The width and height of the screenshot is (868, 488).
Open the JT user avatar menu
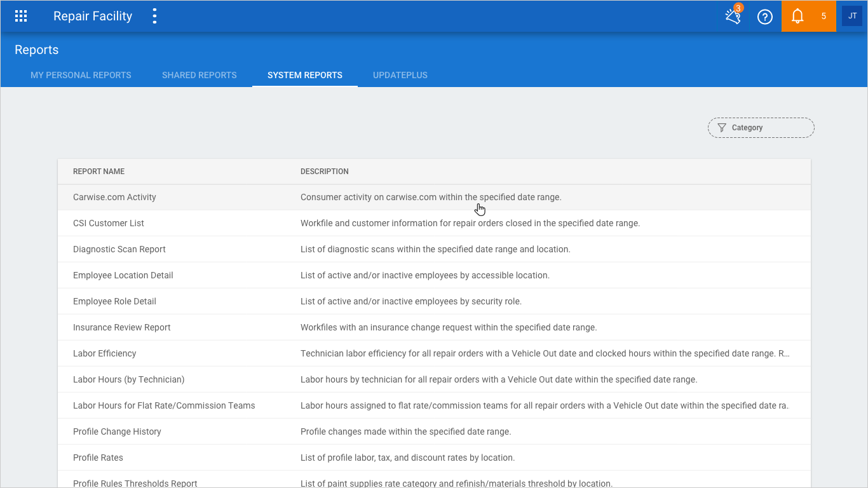pos(852,16)
